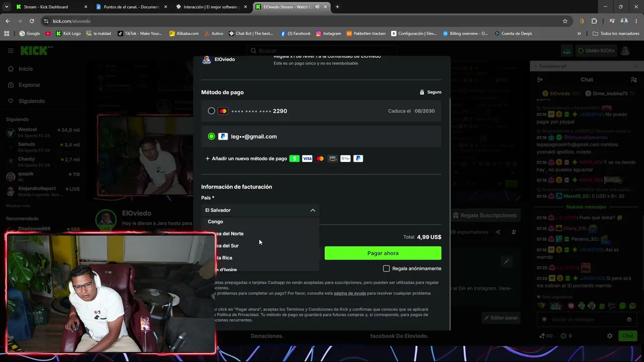Click the Regala Suscripciones button
Screen dimensions: 644x362
pyautogui.click(x=485, y=215)
